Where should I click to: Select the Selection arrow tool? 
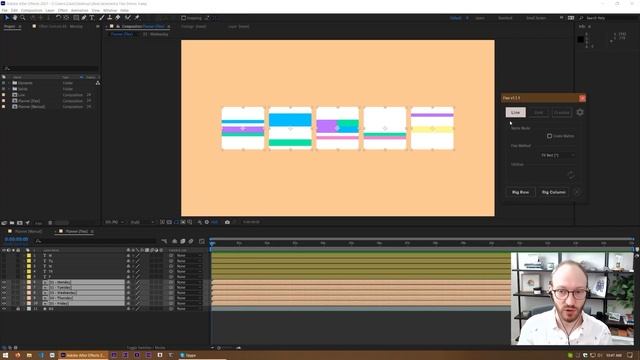click(x=7, y=18)
